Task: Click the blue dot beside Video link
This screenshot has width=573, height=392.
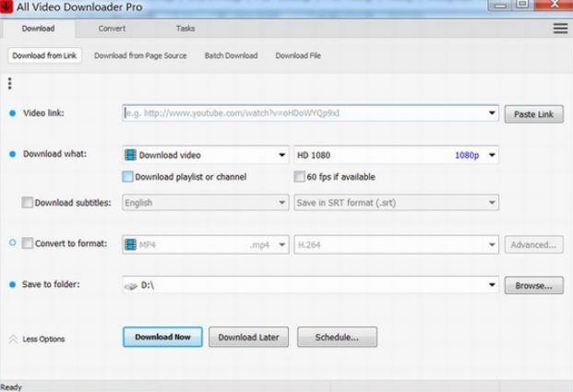Action: point(12,113)
